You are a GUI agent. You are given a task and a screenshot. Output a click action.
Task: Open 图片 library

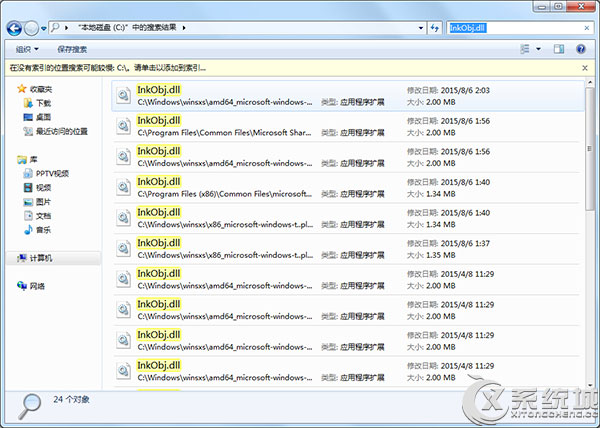click(43, 202)
